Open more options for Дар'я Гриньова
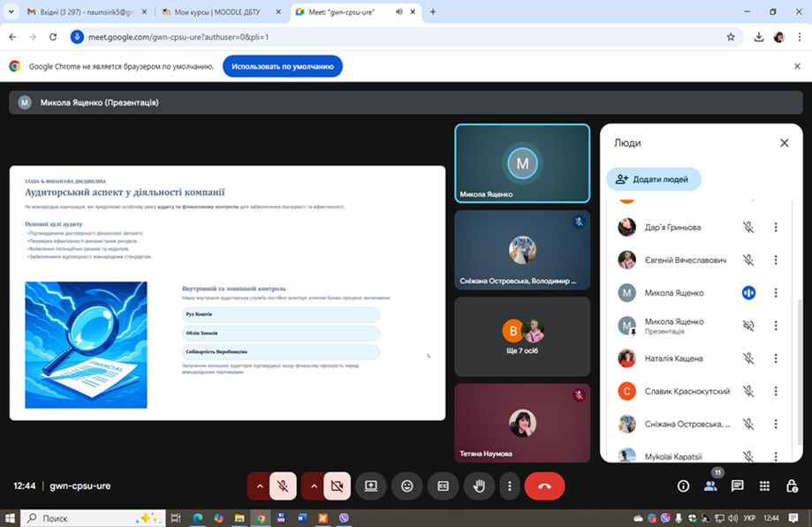 point(776,228)
